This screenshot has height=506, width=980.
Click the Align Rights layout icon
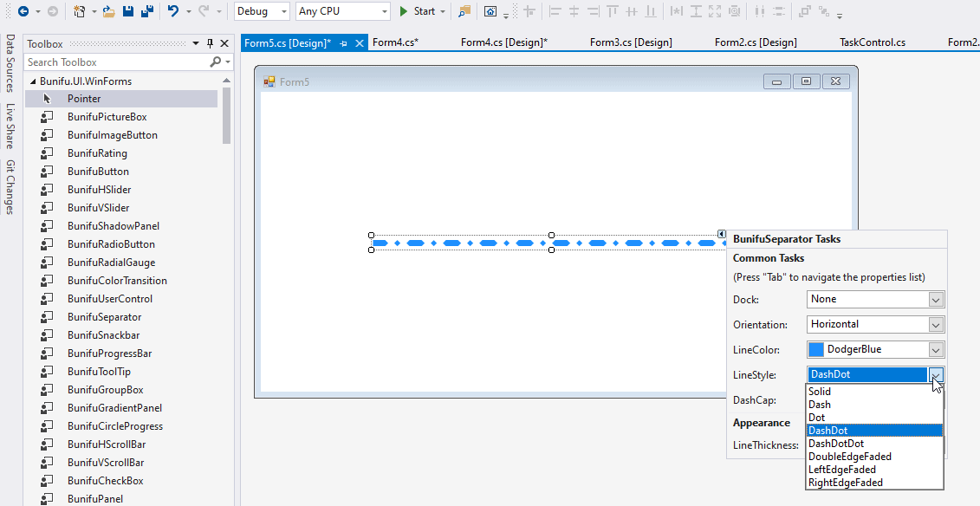pos(594,11)
